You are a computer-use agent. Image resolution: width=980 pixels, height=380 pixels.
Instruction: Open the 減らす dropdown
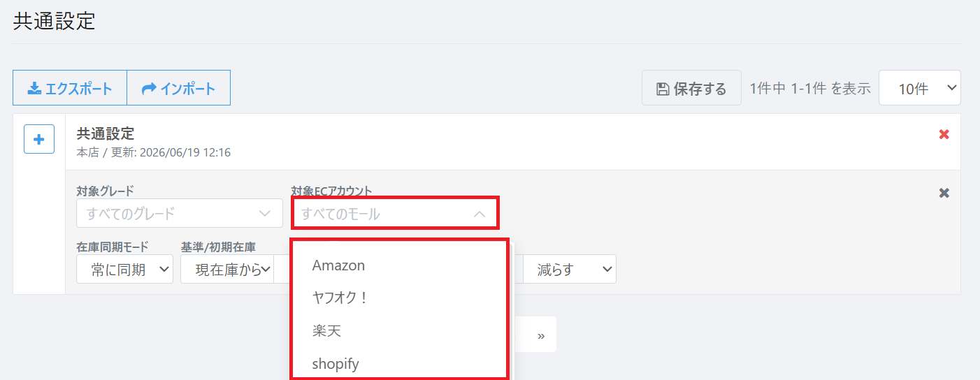pos(570,269)
